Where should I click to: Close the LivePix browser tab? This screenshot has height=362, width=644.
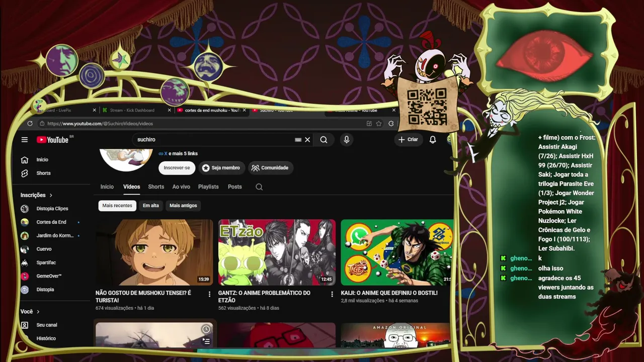(94, 110)
